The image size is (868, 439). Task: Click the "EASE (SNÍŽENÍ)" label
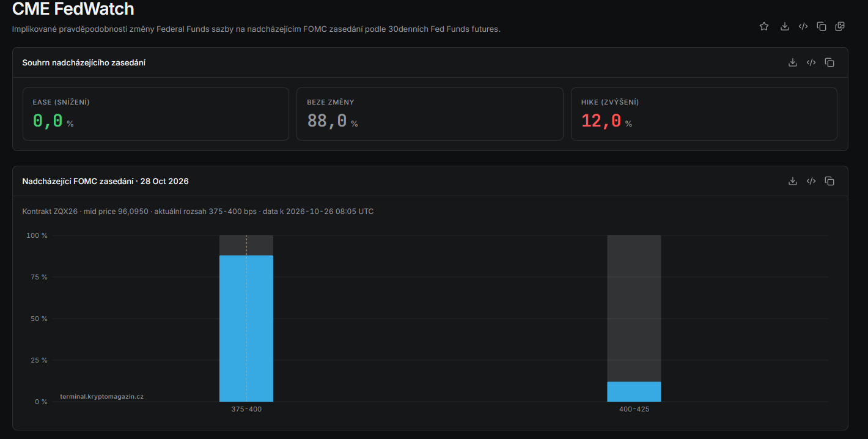point(61,102)
